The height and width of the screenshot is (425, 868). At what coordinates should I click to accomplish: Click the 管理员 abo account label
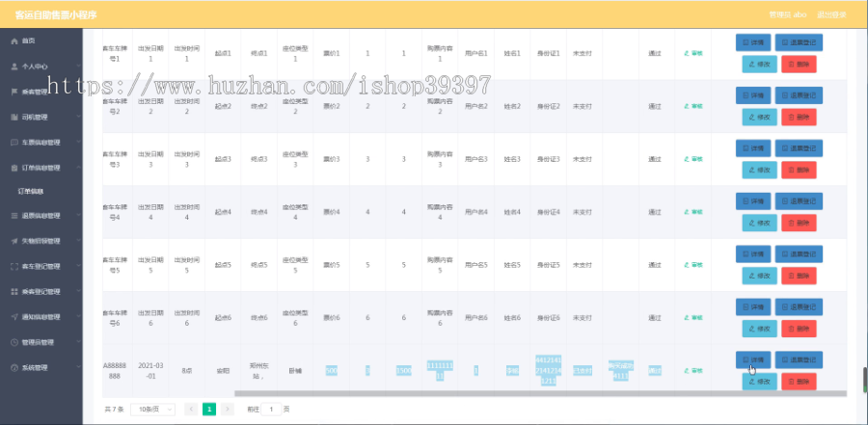point(788,15)
